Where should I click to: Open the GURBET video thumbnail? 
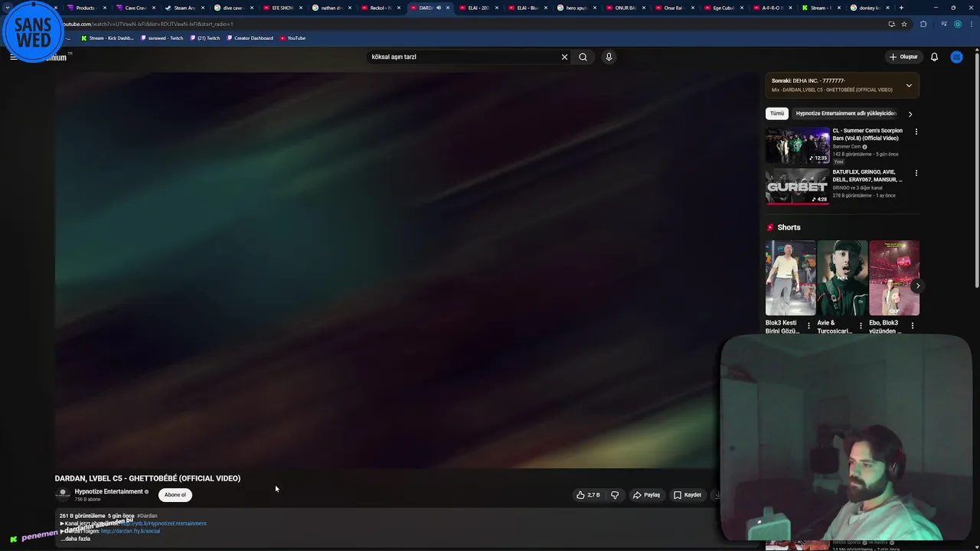(797, 186)
